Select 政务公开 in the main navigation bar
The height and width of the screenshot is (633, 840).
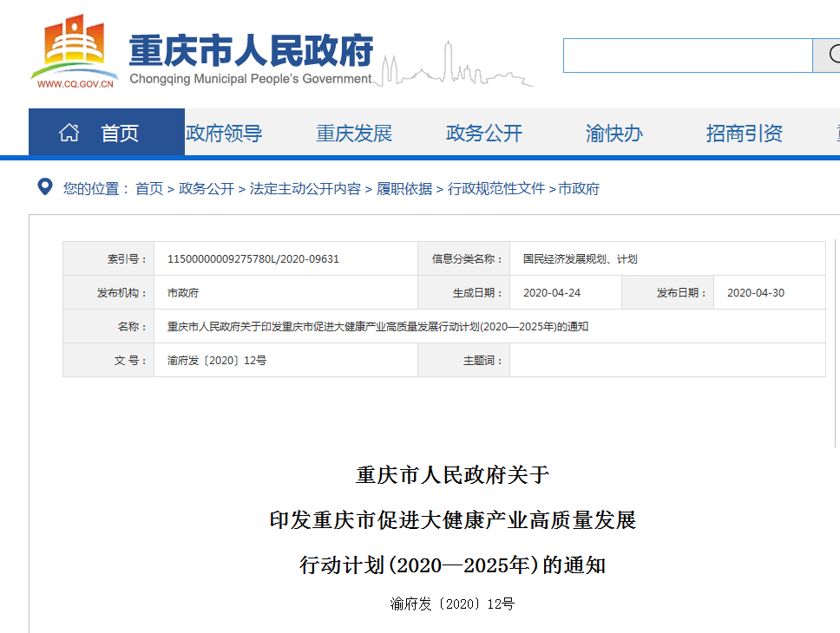click(484, 134)
